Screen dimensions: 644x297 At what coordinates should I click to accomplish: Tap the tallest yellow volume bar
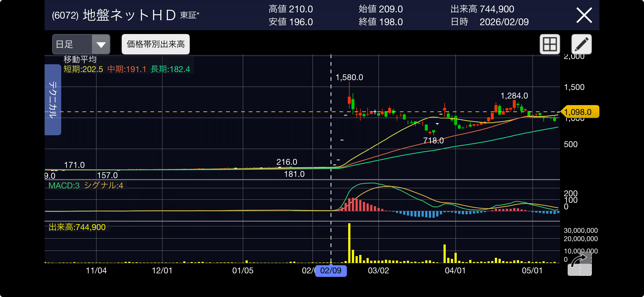(x=349, y=243)
